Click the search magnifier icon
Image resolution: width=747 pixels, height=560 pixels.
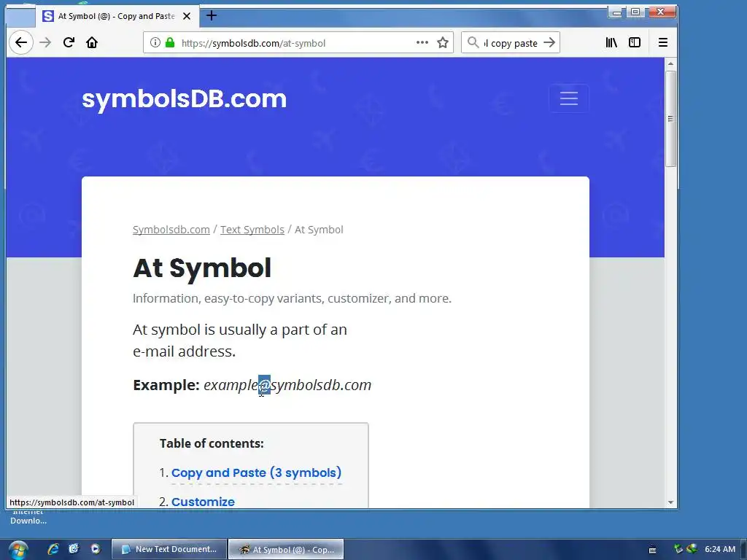coord(473,43)
